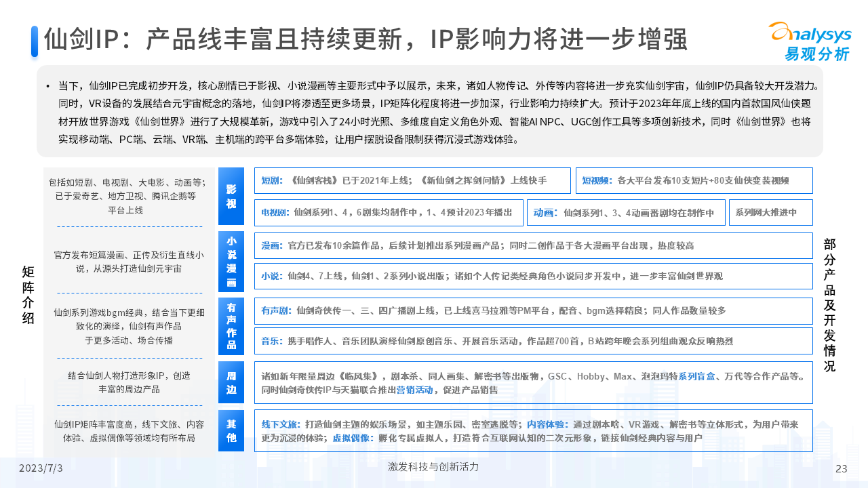Select the 电视剧 box about 仙剑系列 剧集
The height and width of the screenshot is (488, 868).
pyautogui.click(x=389, y=212)
